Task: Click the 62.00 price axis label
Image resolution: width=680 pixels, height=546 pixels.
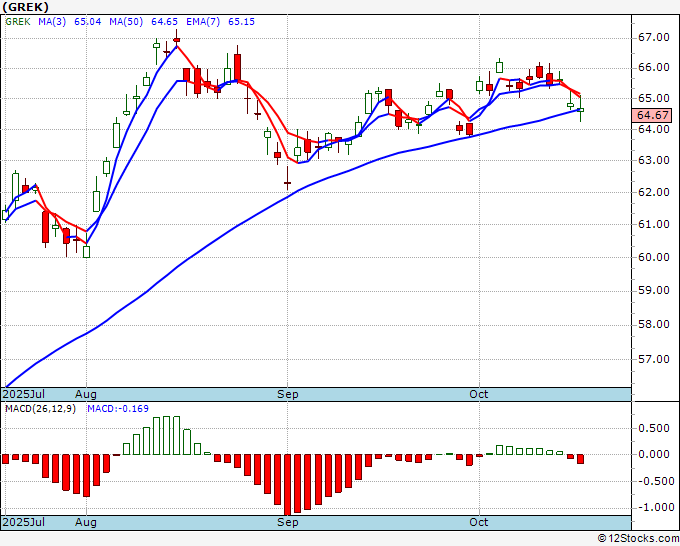Action: coord(654,192)
